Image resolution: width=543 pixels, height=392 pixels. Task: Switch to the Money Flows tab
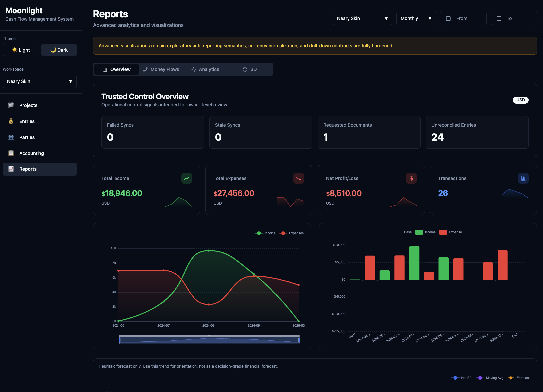click(x=161, y=69)
